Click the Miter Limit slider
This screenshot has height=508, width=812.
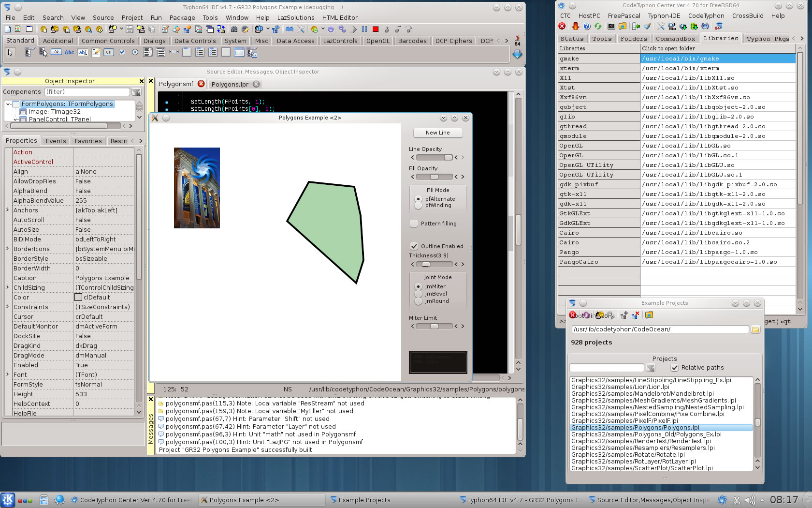pyautogui.click(x=434, y=326)
